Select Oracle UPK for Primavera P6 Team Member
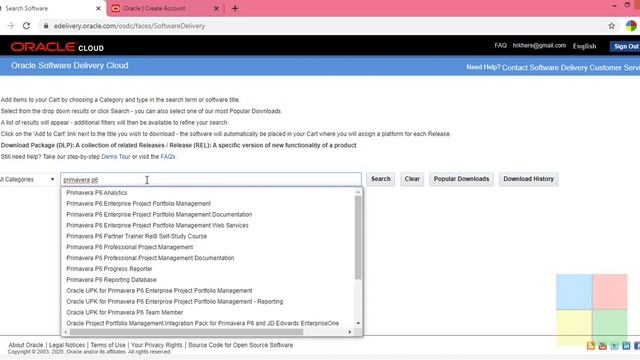 tap(124, 312)
